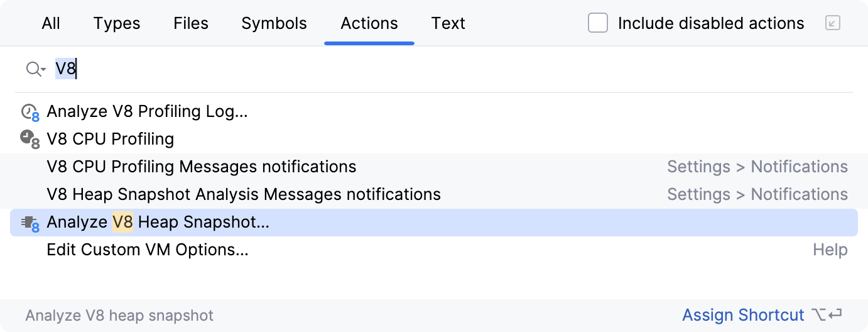
Task: Click the open in tool window icon
Action: (x=832, y=24)
